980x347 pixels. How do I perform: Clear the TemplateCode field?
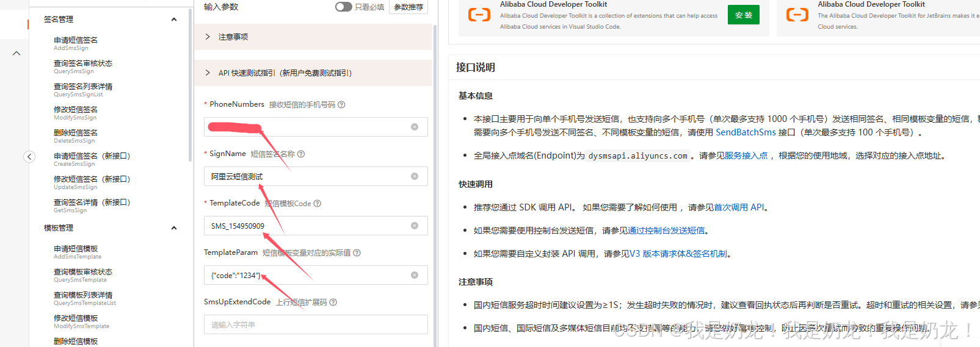coord(415,226)
